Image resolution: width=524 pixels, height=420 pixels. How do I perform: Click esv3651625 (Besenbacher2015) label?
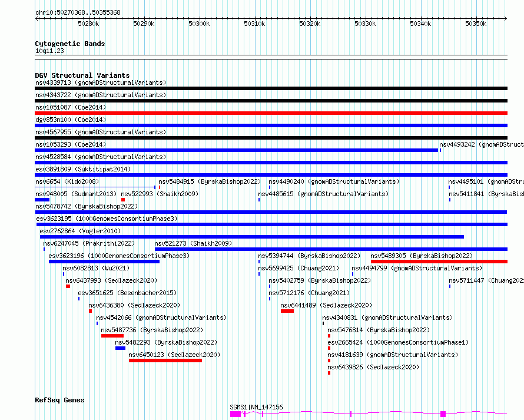pos(127,293)
